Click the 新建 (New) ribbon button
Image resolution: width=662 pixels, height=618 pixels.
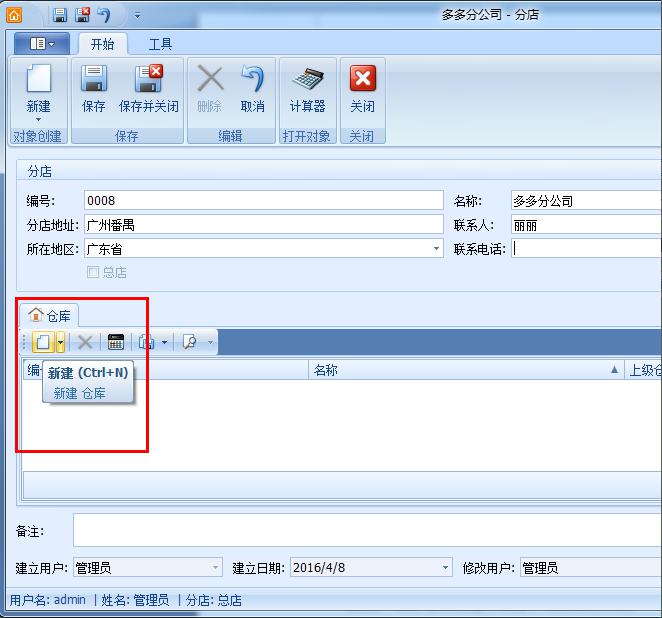[x=38, y=89]
